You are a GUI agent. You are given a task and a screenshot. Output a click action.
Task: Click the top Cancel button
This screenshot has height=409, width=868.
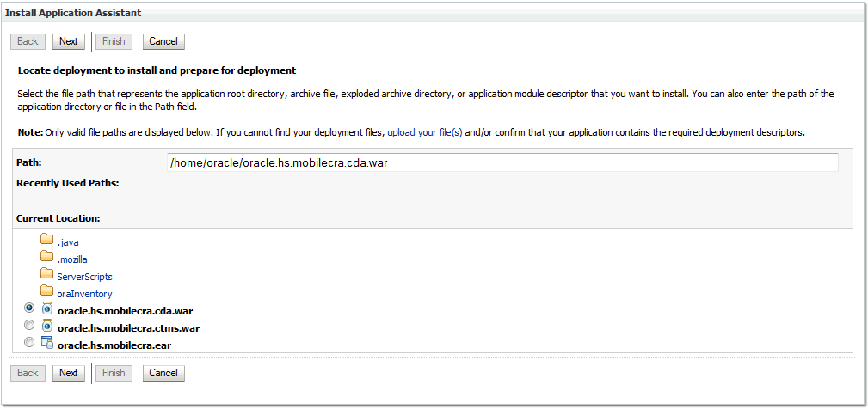pyautogui.click(x=163, y=41)
